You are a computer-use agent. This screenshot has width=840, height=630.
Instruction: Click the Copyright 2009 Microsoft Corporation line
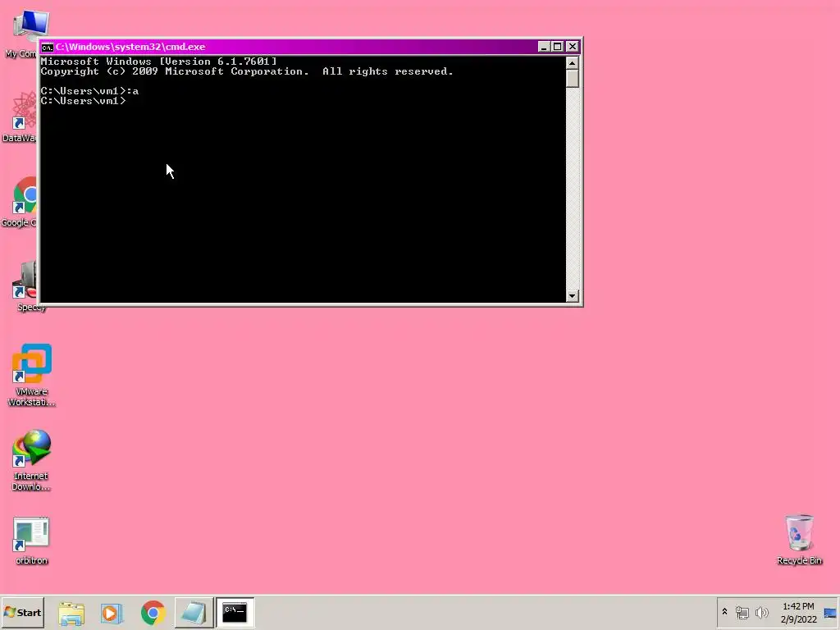point(247,72)
